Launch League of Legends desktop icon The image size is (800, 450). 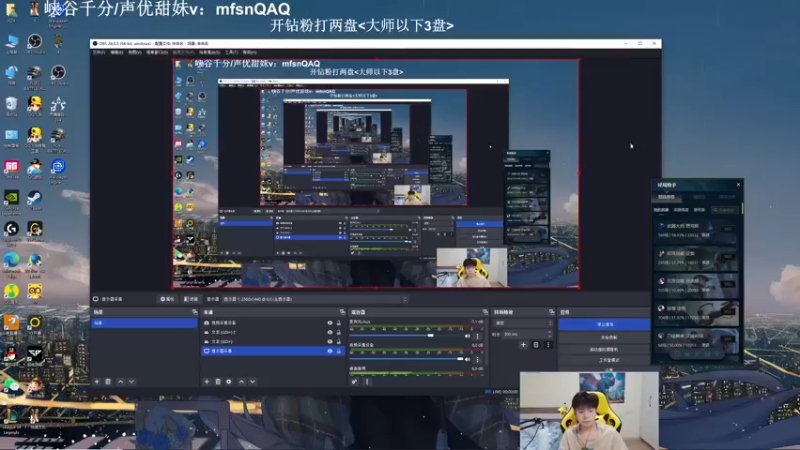(11, 421)
